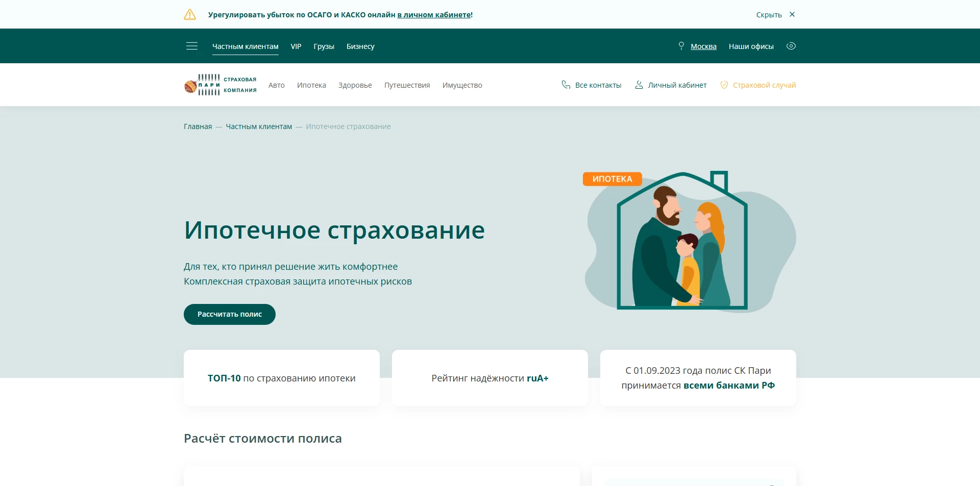Select the Путешествия insurance category
This screenshot has width=980, height=486.
pos(407,85)
